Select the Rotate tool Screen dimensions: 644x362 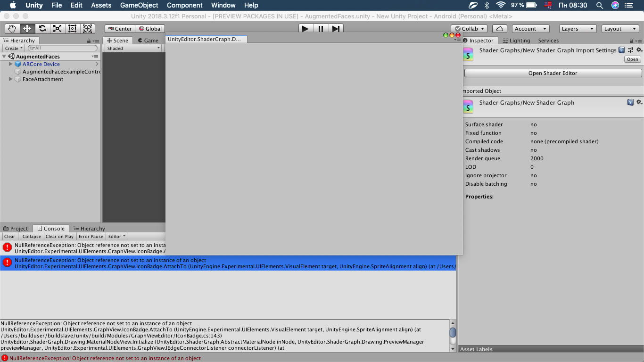pos(42,29)
